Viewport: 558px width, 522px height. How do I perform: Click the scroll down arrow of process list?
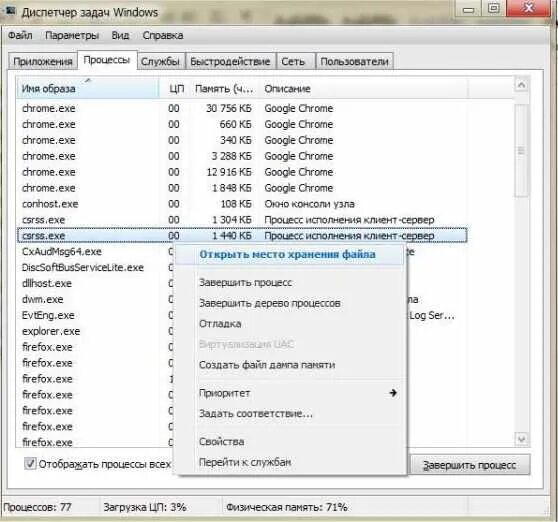521,439
